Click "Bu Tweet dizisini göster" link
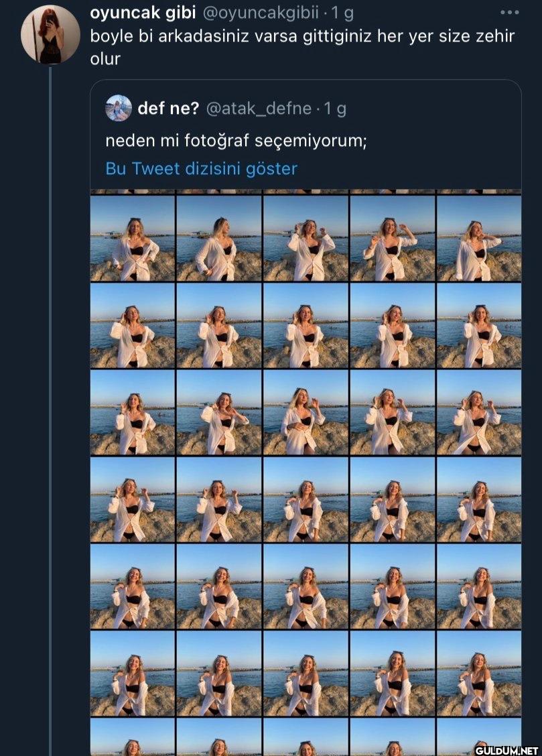Image resolution: width=542 pixels, height=756 pixels. (x=201, y=168)
